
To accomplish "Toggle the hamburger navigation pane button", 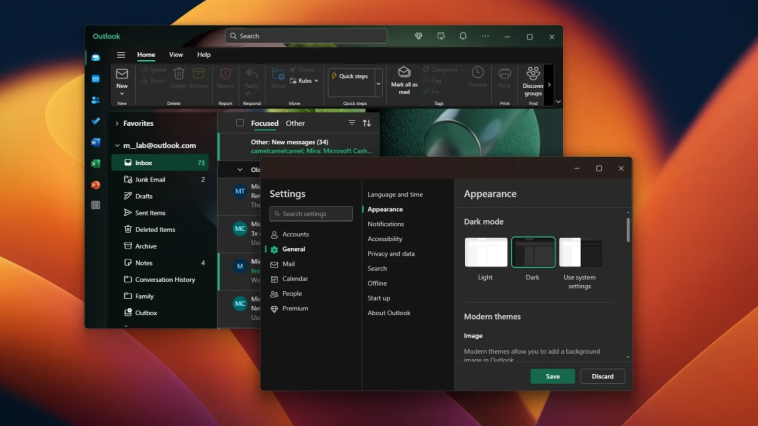I will click(x=121, y=55).
